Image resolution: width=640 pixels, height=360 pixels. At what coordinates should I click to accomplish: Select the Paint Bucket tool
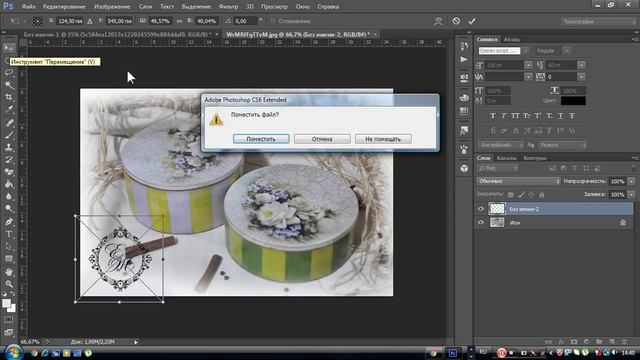[9, 184]
